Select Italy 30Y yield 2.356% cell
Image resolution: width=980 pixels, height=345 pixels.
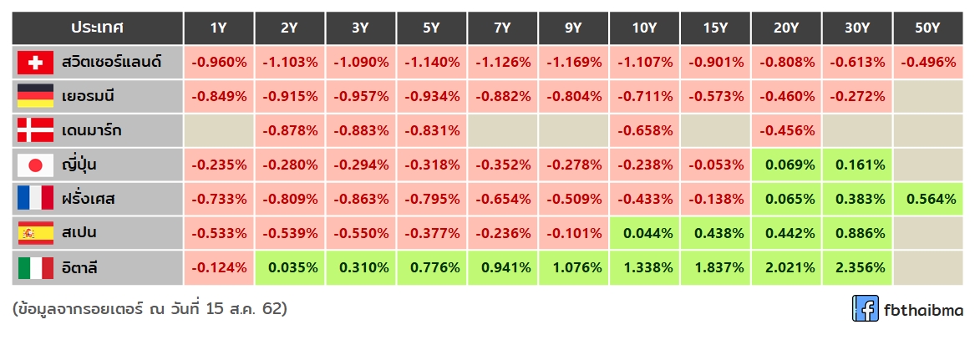click(x=856, y=267)
